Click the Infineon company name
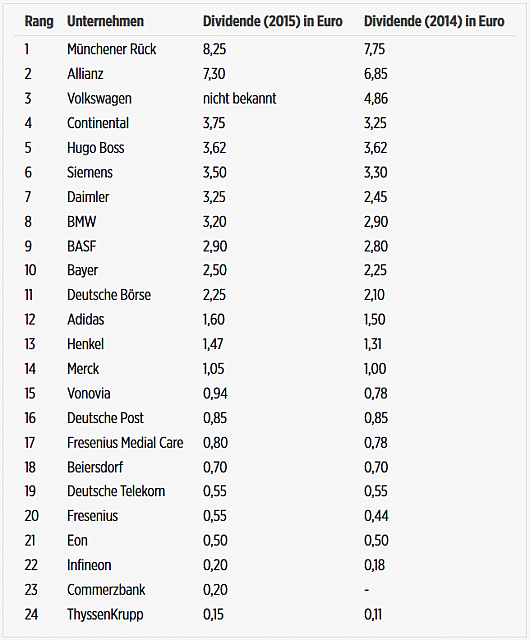Screen dimensions: 530x640 tap(89, 565)
